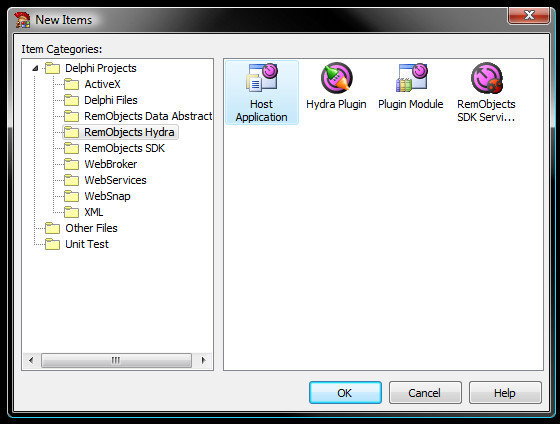The image size is (560, 424).
Task: Click the category tree's left scroll arrow
Action: [x=31, y=360]
